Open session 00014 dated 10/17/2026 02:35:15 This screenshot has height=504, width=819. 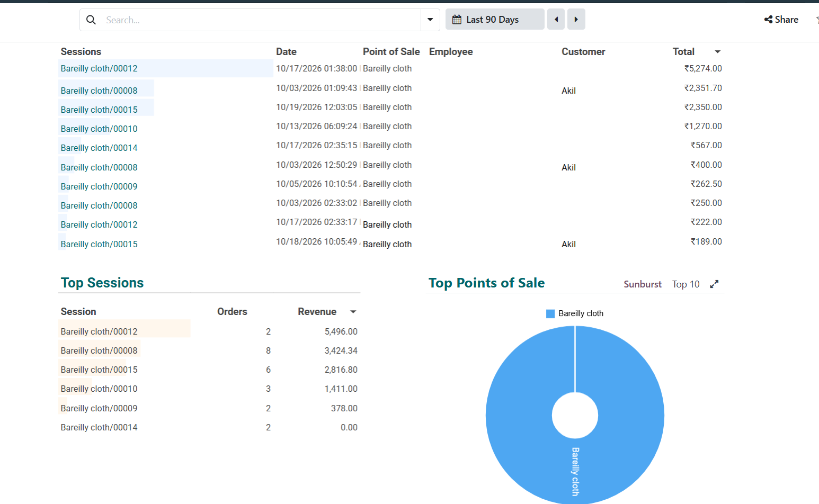click(99, 148)
